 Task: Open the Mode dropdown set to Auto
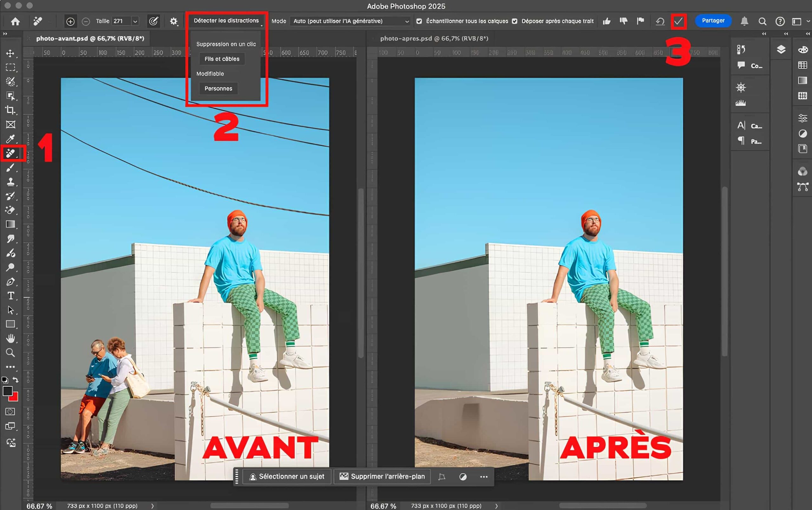tap(350, 21)
